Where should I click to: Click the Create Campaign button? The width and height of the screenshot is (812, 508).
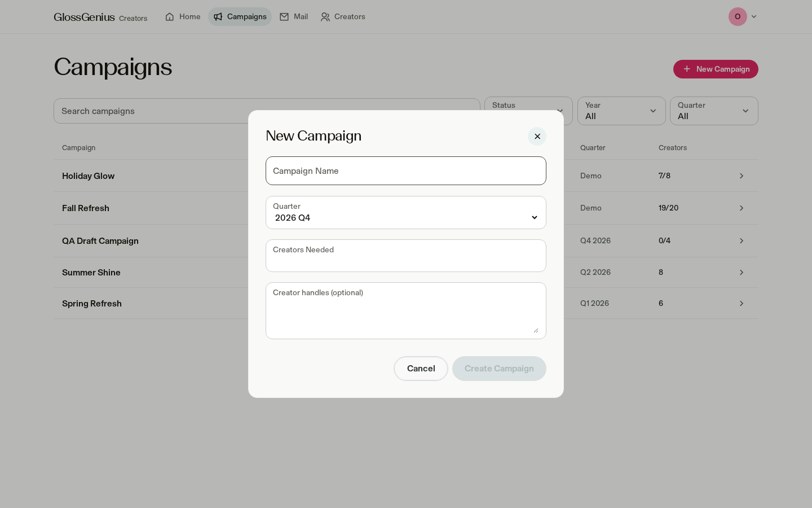[499, 369]
